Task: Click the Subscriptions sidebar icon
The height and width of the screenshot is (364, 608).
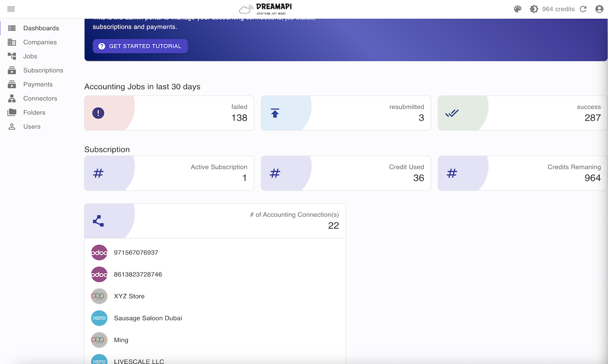Action: point(12,71)
